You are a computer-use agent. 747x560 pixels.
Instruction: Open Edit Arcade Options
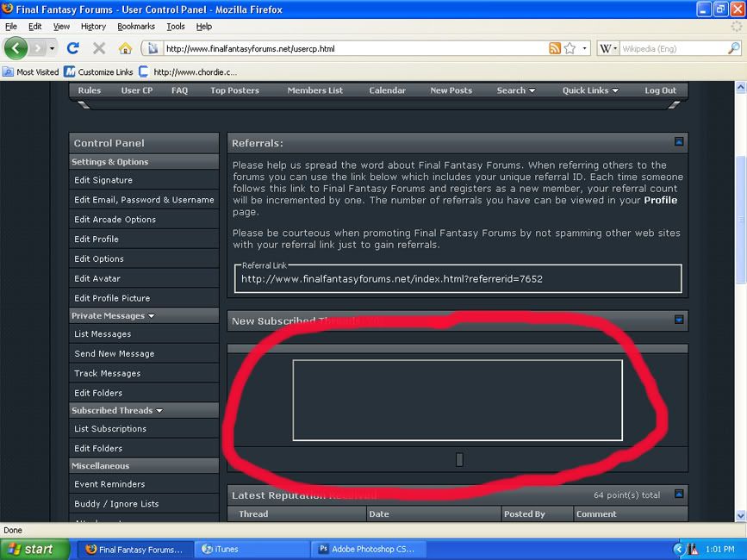pyautogui.click(x=115, y=219)
